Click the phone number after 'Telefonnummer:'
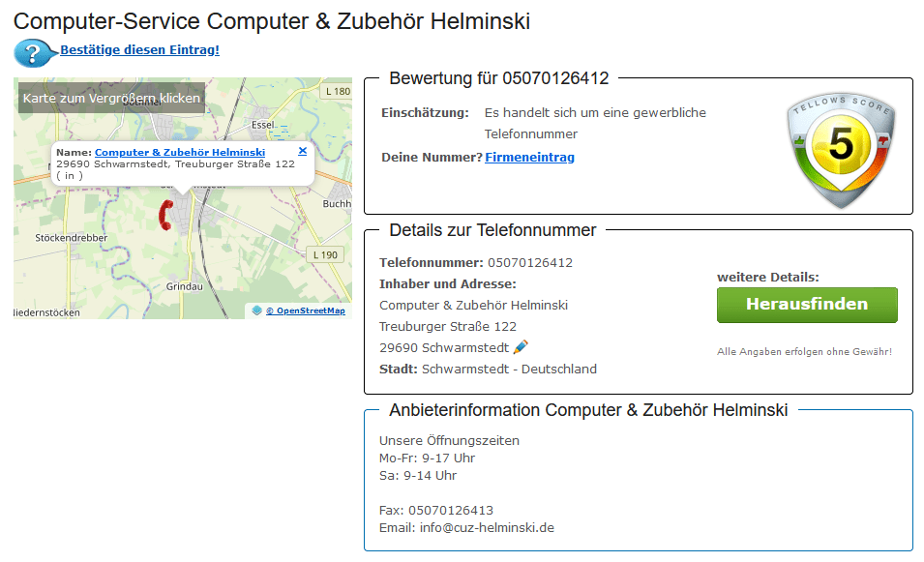 [x=530, y=263]
